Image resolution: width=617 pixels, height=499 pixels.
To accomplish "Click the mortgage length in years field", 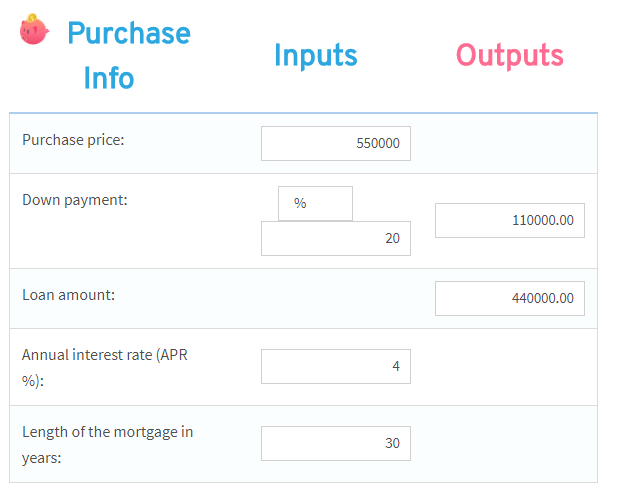I will click(x=336, y=444).
